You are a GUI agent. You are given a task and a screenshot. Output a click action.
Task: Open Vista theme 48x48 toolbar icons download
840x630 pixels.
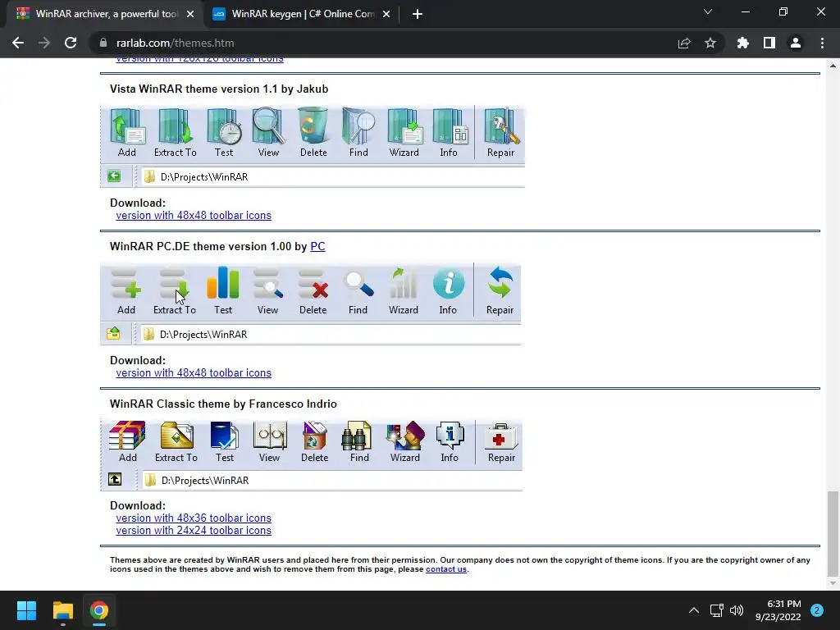click(x=194, y=216)
